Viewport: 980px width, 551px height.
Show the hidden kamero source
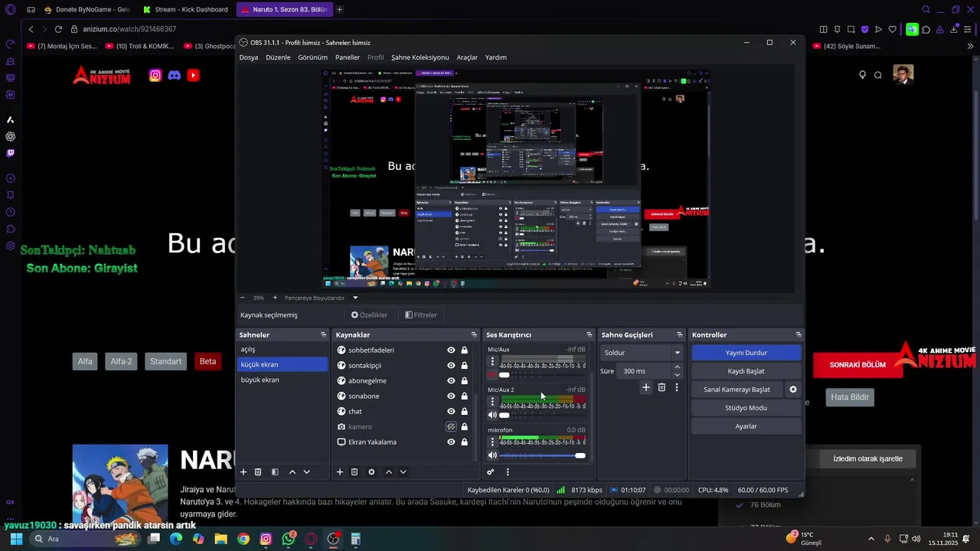coord(451,426)
